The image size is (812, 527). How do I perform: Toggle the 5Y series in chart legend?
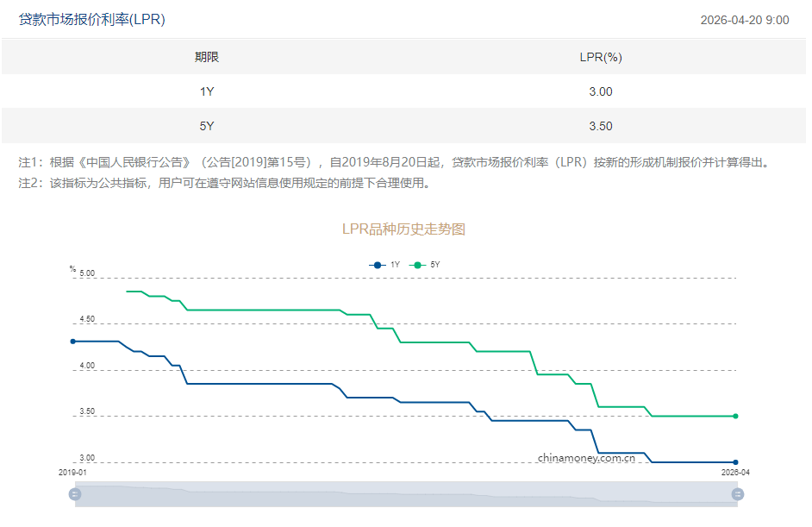pyautogui.click(x=426, y=265)
